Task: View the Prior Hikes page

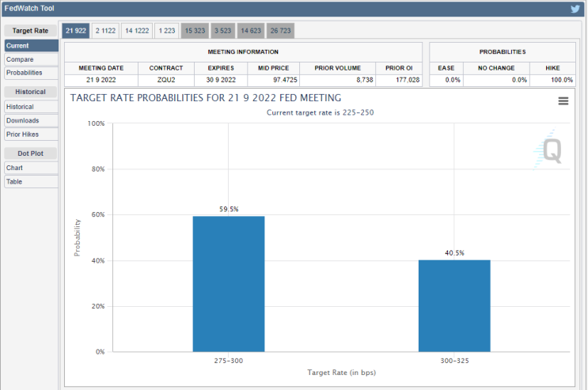Action: (32, 134)
